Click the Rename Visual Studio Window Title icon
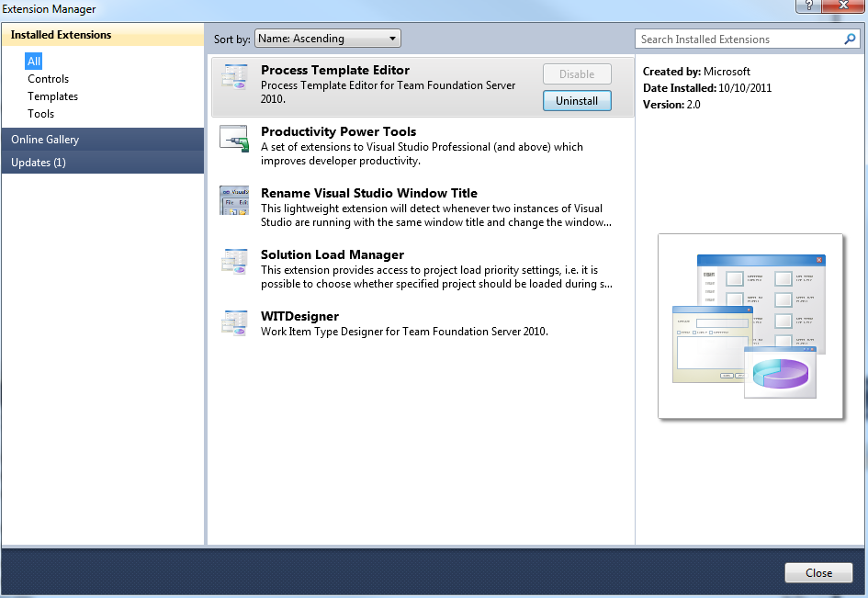The width and height of the screenshot is (868, 598). (x=234, y=200)
